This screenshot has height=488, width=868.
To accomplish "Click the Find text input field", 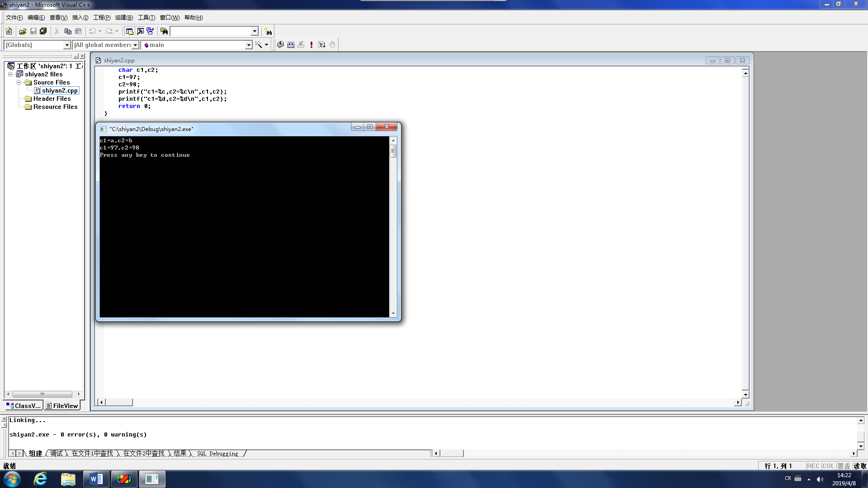I will click(x=211, y=31).
